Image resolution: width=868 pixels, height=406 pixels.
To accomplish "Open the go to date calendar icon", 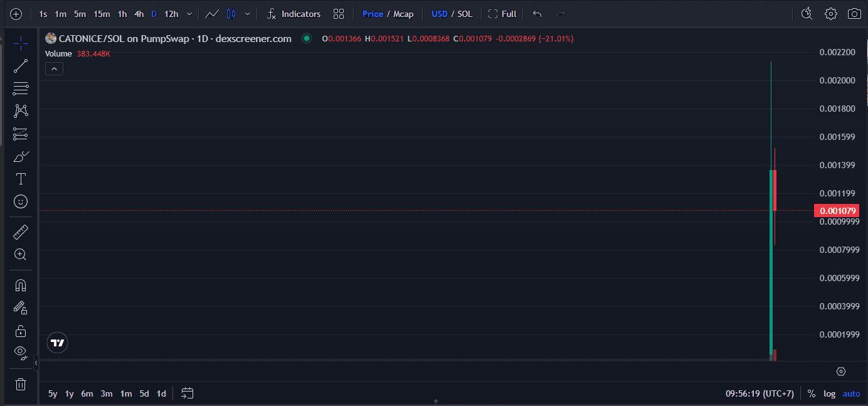I will point(187,393).
